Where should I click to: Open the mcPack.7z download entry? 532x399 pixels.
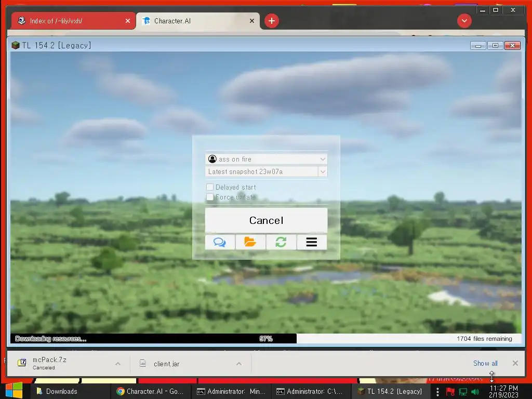68,363
